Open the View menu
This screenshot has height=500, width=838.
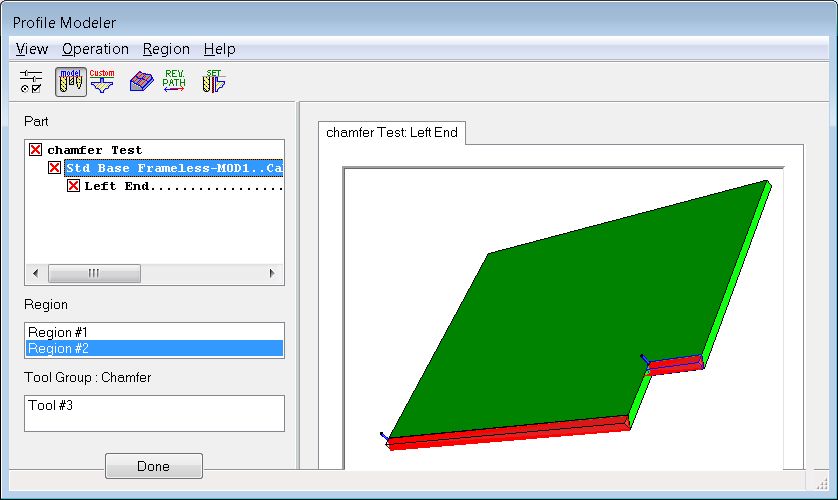click(32, 49)
